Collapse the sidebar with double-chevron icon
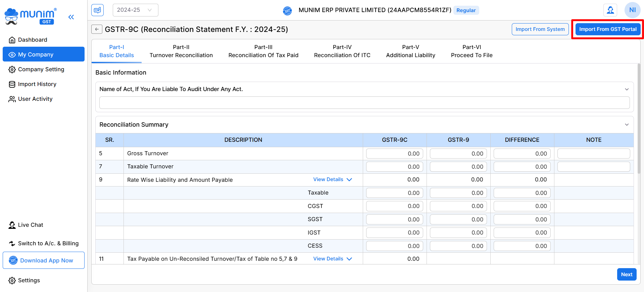Viewport: 644px width, 292px height. coord(71,17)
